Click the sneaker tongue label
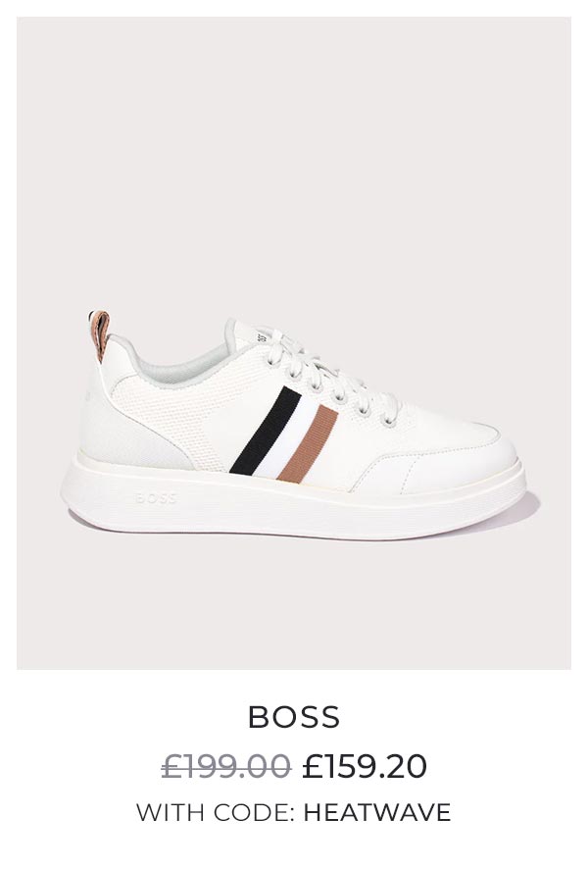 (x=263, y=333)
